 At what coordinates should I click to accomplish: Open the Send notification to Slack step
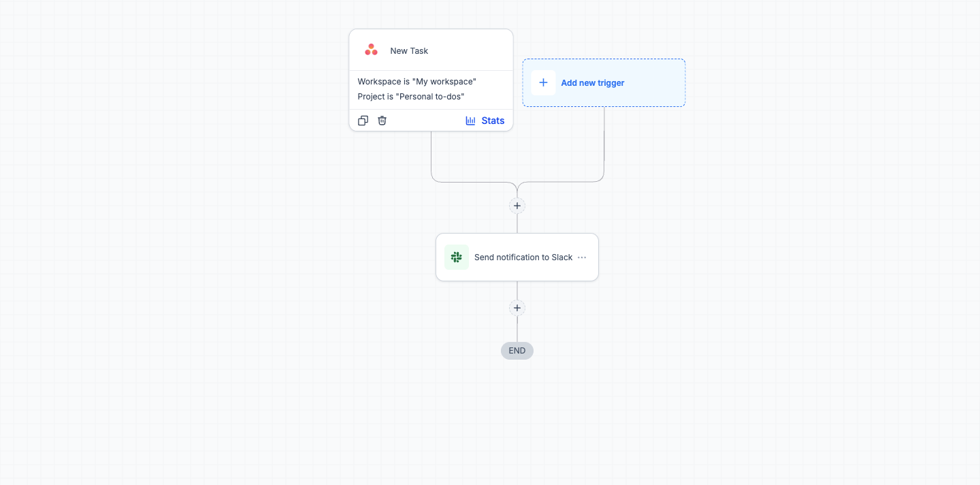pos(517,257)
